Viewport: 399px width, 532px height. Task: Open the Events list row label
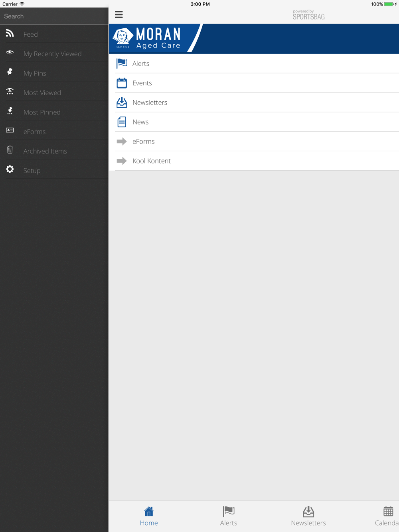point(142,83)
